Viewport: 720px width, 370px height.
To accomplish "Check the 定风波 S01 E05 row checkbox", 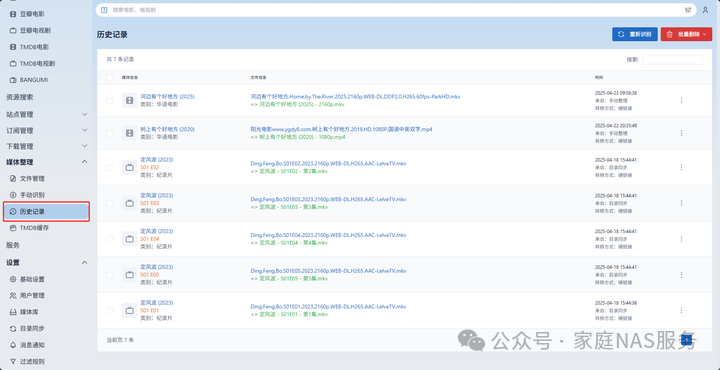I will [x=109, y=275].
